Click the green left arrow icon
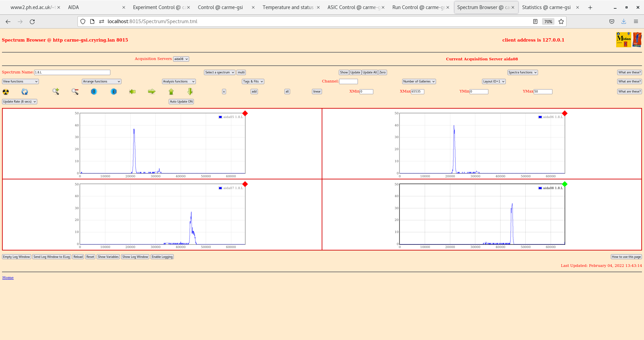Screen dimensions: 644x340 click(x=132, y=92)
